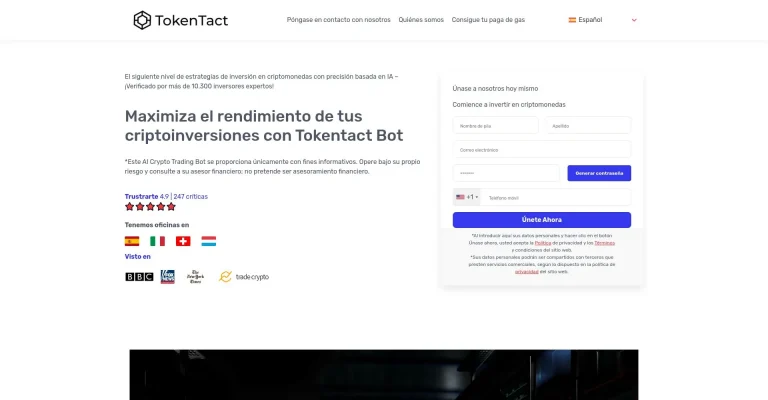Click the Únase a nosotros hoy mismo heading
Image resolution: width=768 pixels, height=400 pixels.
click(x=495, y=89)
